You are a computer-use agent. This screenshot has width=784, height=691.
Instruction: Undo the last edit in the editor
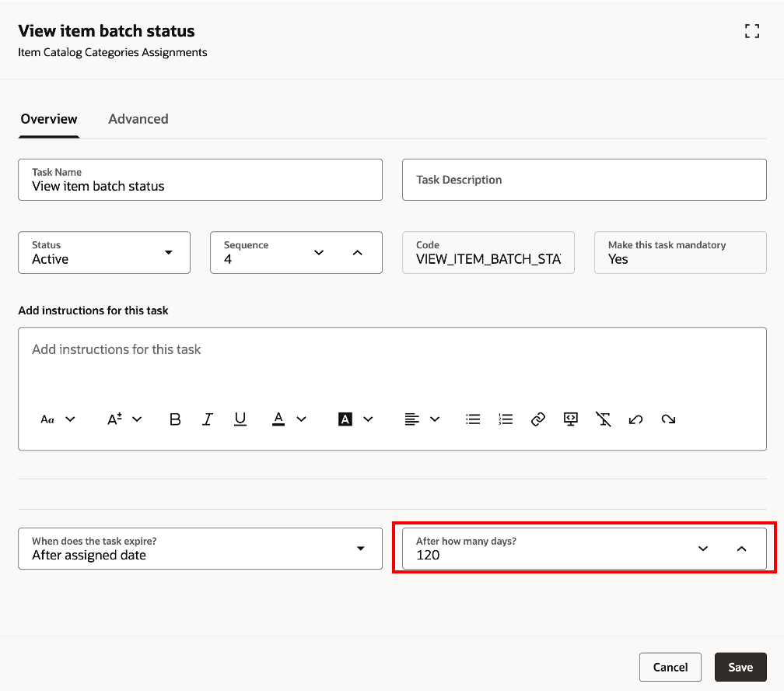(x=635, y=419)
